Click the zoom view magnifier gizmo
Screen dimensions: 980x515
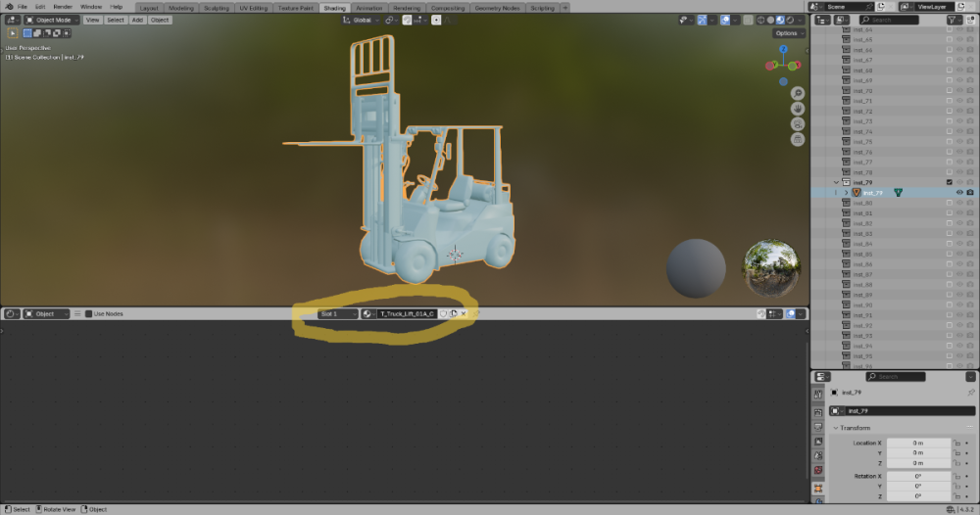[x=798, y=92]
